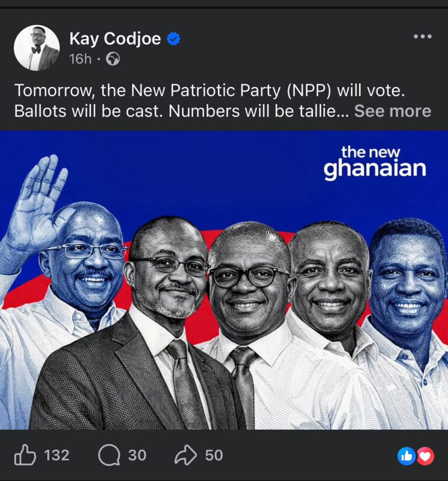Open the three-dot post options menu
448x481 pixels.
pos(423,37)
